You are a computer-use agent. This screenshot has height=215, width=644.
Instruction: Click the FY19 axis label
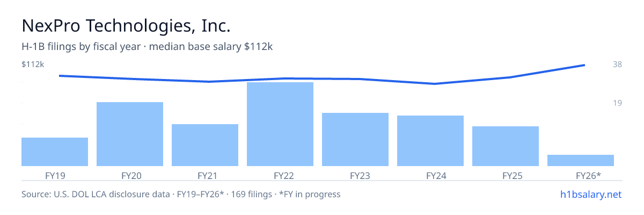(55, 175)
